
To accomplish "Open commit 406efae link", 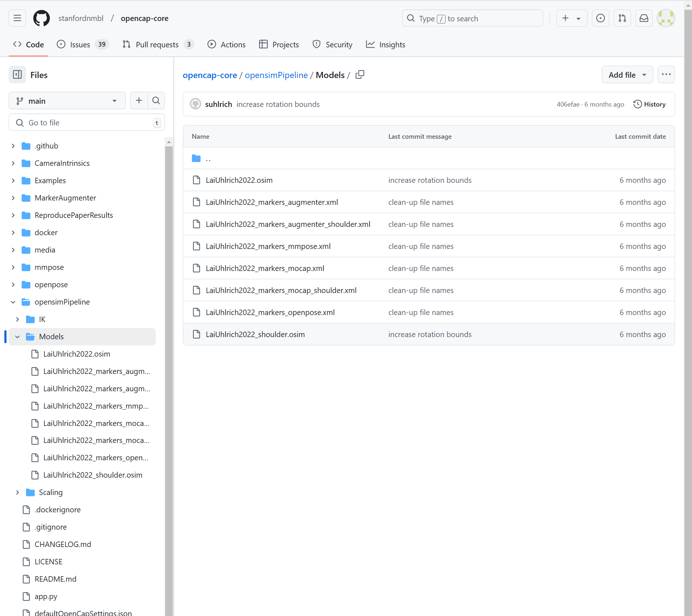I will point(568,104).
